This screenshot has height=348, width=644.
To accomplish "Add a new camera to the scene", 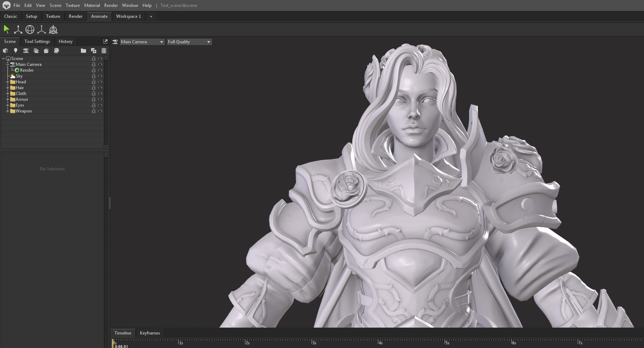I will point(26,51).
